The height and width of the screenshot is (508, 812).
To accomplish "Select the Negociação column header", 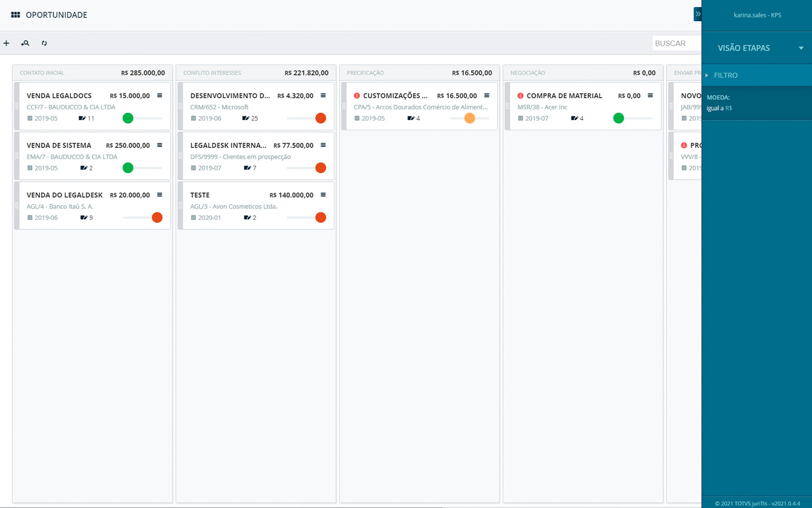I will point(528,73).
